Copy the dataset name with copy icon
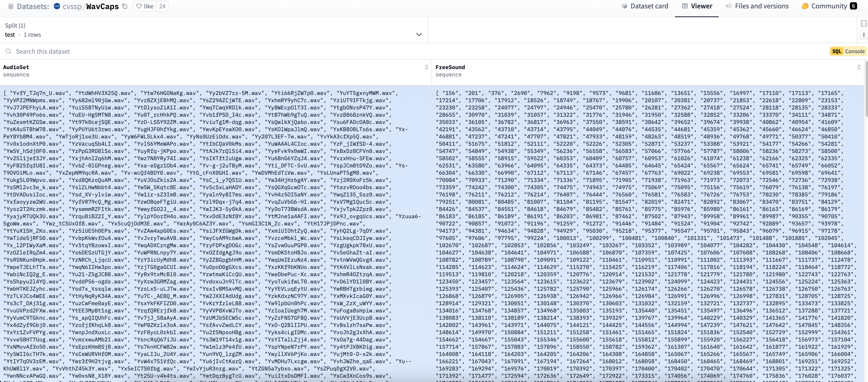868x382 pixels. coord(125,6)
